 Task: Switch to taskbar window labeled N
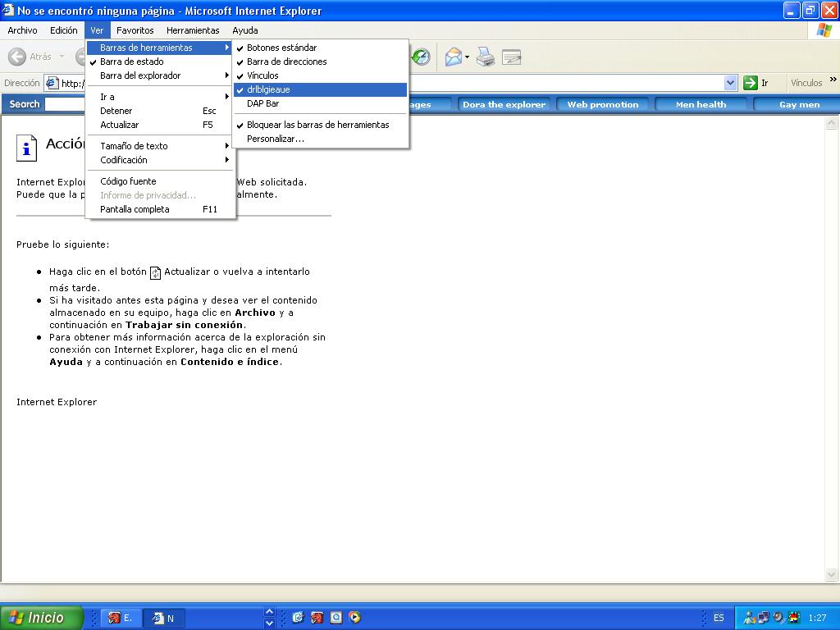(x=165, y=618)
